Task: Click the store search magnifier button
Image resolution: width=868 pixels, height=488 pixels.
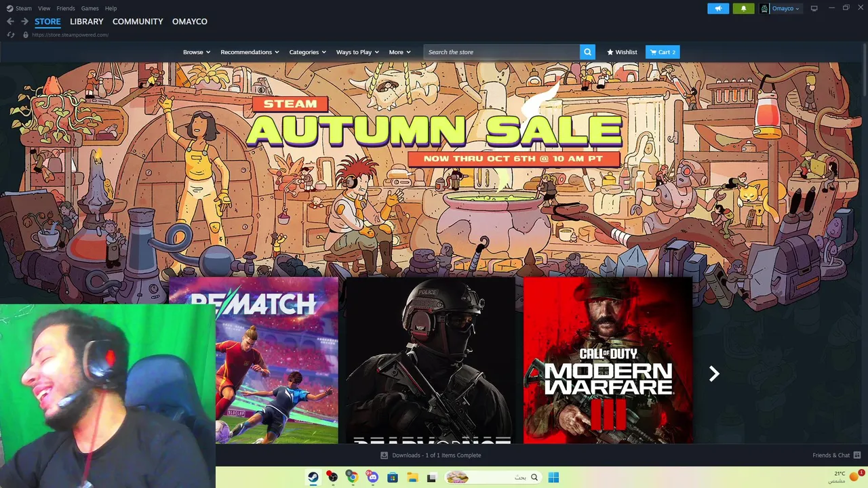Action: click(587, 52)
